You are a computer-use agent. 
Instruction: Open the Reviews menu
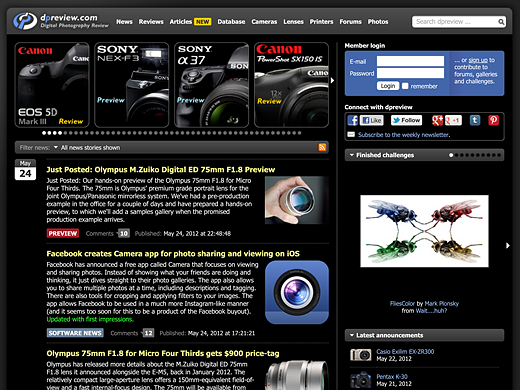[151, 22]
